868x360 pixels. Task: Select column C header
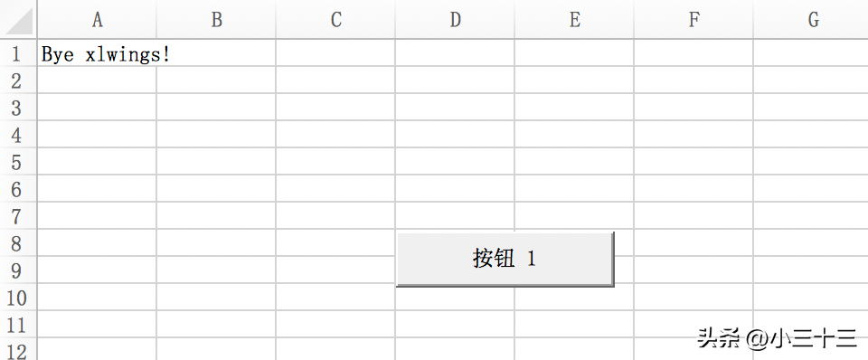tap(335, 19)
